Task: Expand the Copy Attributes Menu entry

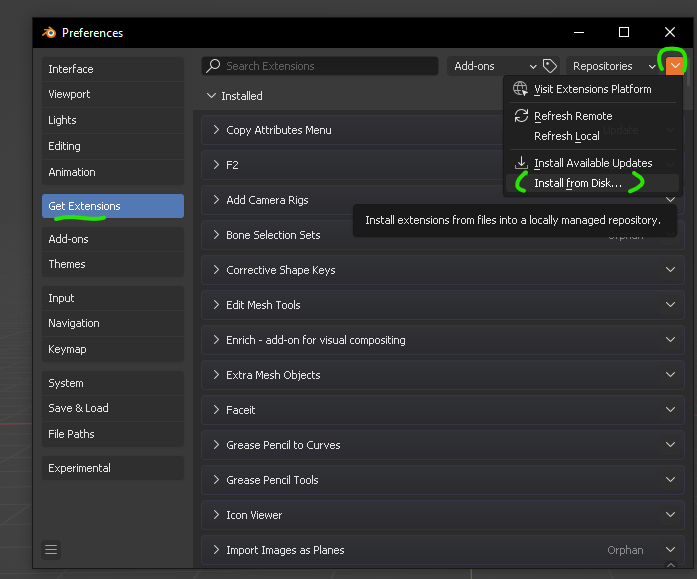Action: click(x=216, y=130)
